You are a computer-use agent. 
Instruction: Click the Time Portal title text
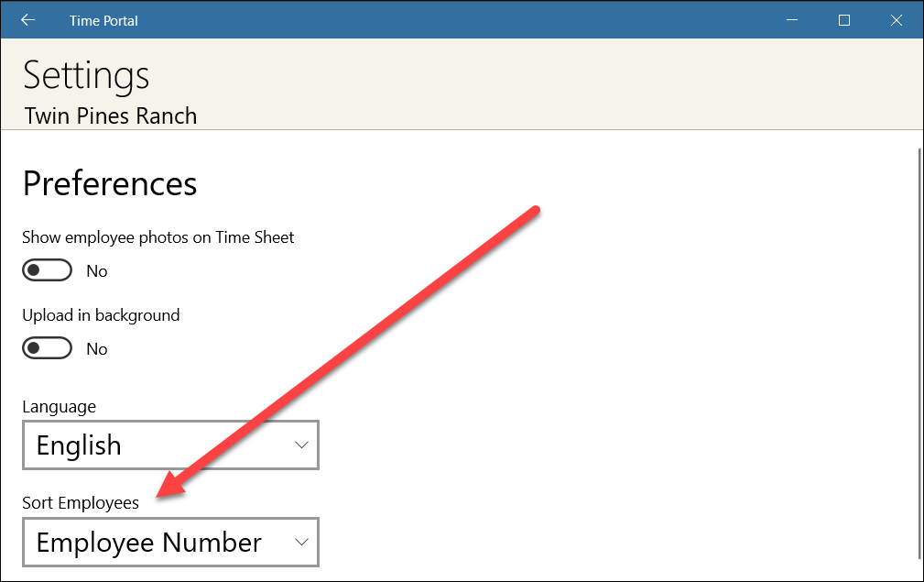point(103,21)
